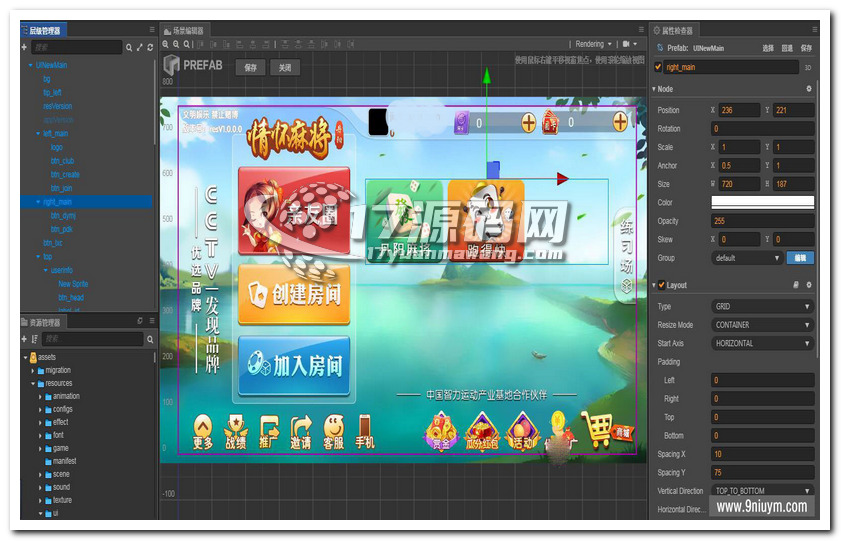Collapse the right_main tree node

[x=38, y=202]
